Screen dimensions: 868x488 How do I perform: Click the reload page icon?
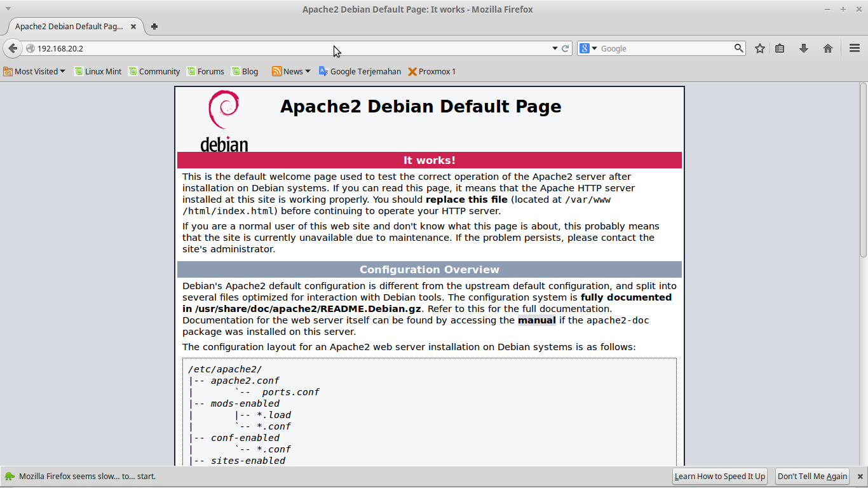pyautogui.click(x=565, y=48)
